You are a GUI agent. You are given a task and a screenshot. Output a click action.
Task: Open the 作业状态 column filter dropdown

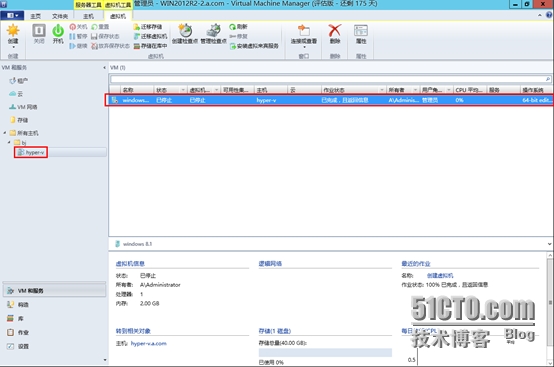pos(382,90)
